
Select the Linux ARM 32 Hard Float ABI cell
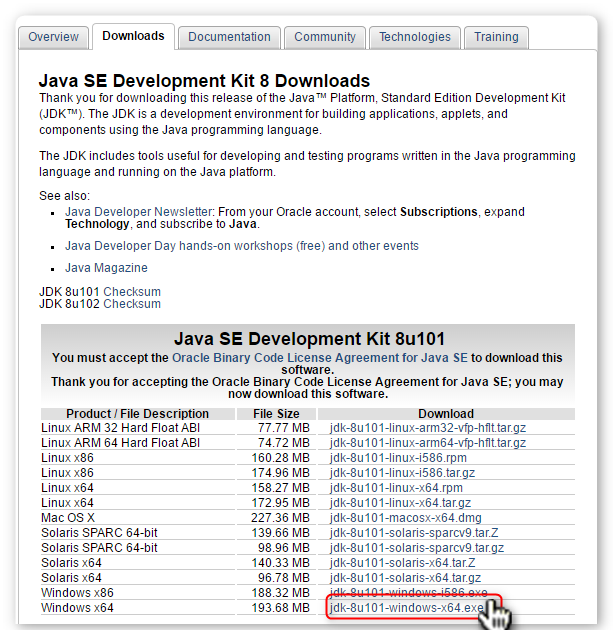(138, 428)
